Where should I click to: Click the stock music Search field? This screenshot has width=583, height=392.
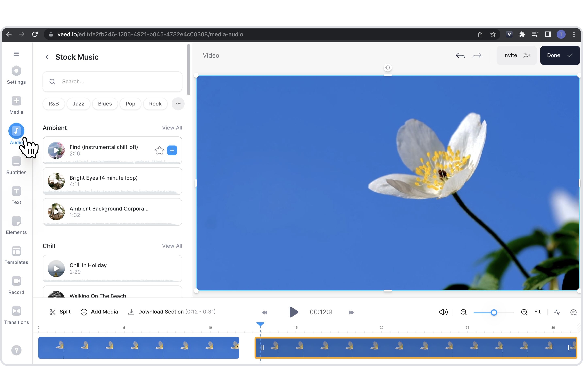pos(112,82)
